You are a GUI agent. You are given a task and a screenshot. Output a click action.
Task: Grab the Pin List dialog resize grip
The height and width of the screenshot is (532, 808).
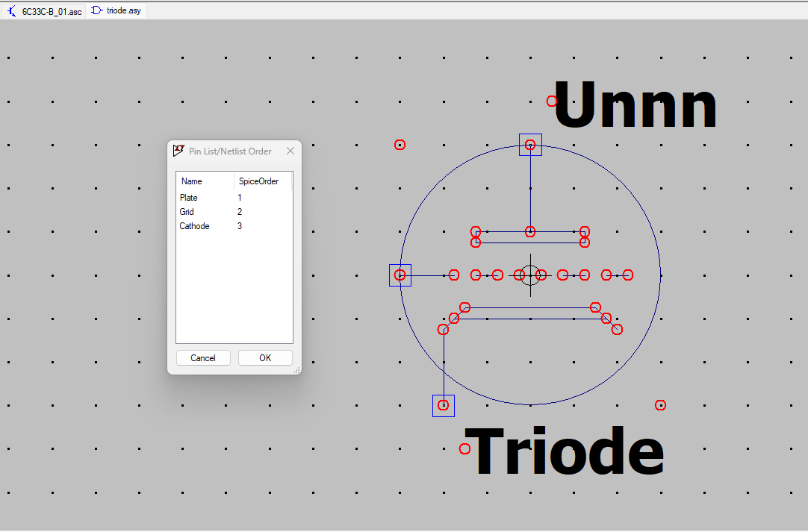(x=296, y=370)
